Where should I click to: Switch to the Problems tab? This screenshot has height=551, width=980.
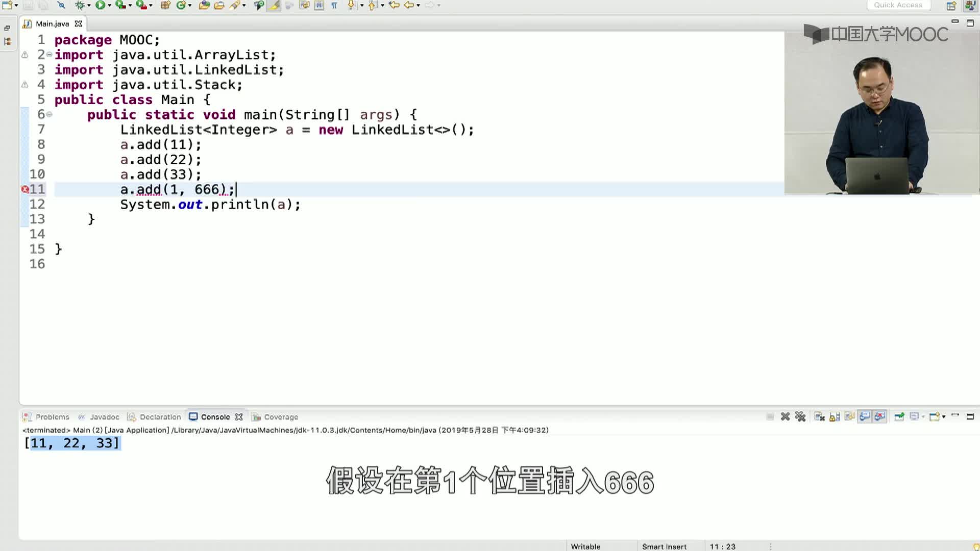coord(46,417)
